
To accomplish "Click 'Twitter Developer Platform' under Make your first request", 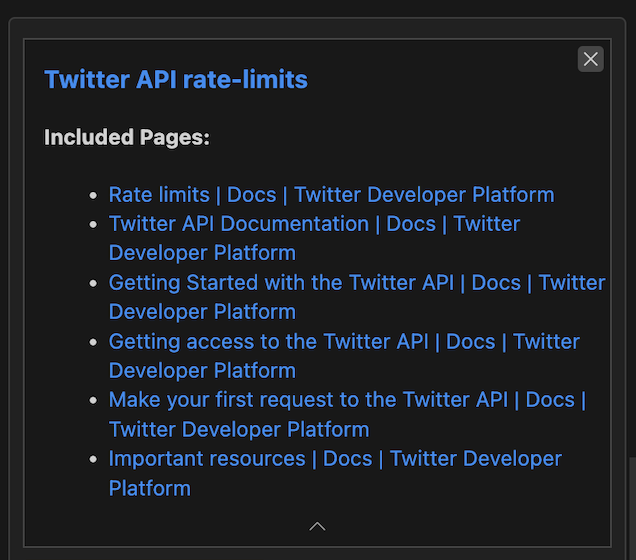I will click(x=239, y=429).
